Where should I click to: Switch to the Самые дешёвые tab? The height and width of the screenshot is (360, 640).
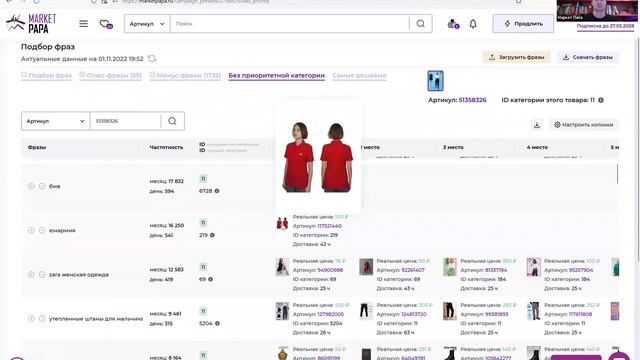[x=359, y=76]
